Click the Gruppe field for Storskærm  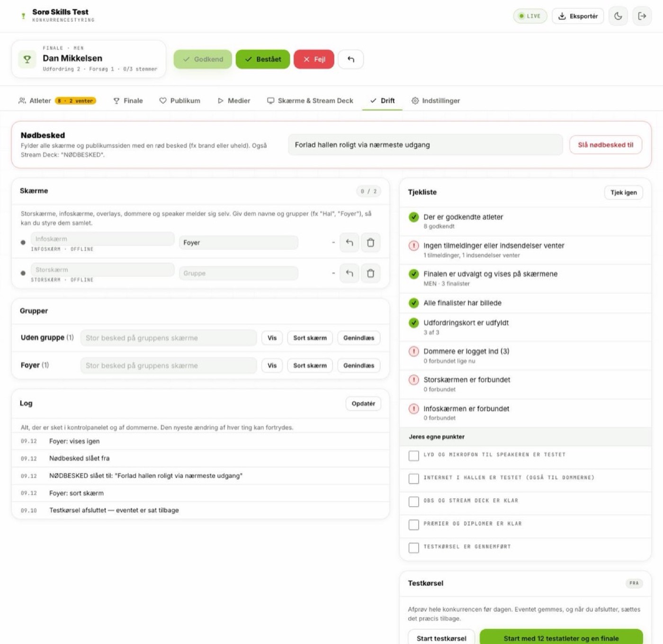[239, 273]
